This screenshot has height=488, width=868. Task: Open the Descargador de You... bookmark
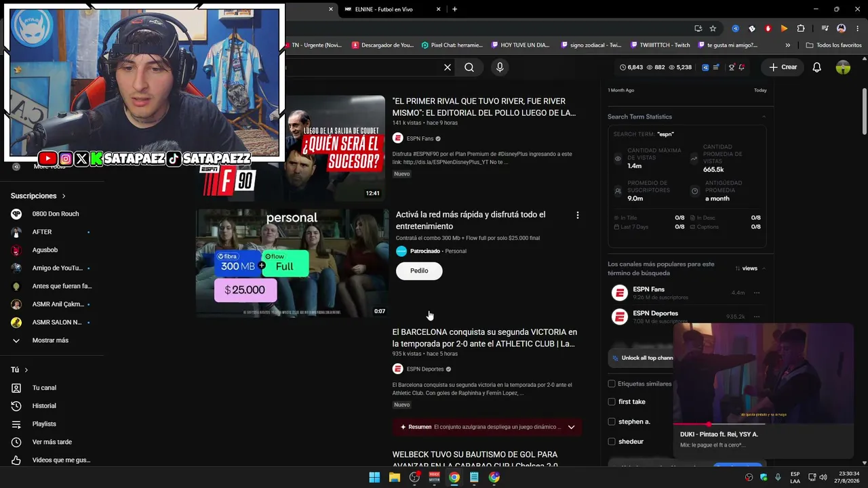[x=383, y=45]
